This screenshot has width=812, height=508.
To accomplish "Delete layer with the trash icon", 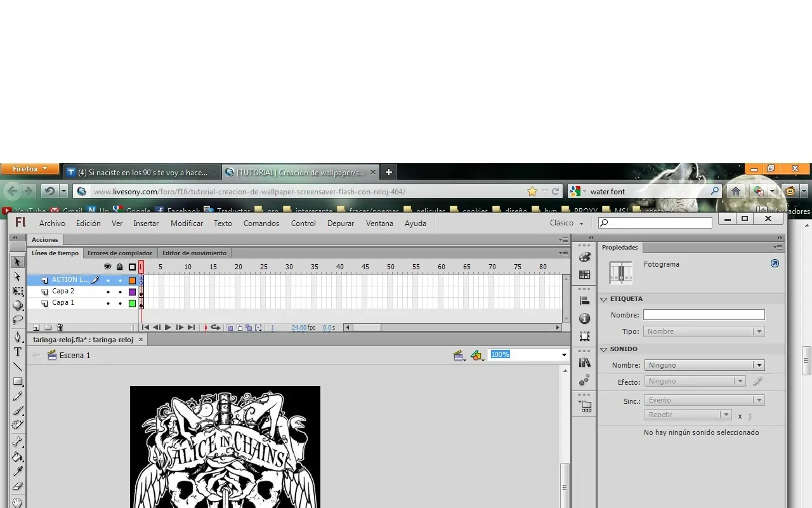I will coord(60,328).
